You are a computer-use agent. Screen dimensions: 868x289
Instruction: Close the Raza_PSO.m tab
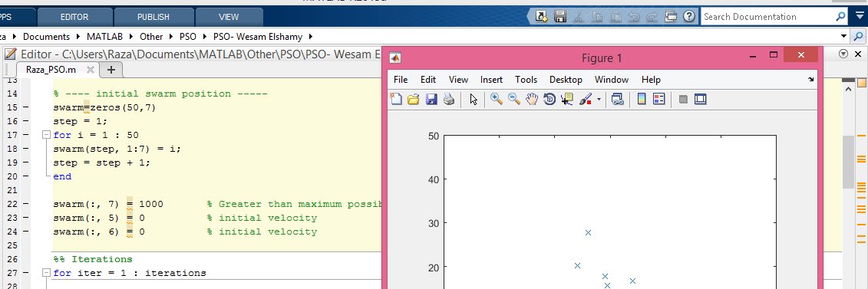pos(91,70)
